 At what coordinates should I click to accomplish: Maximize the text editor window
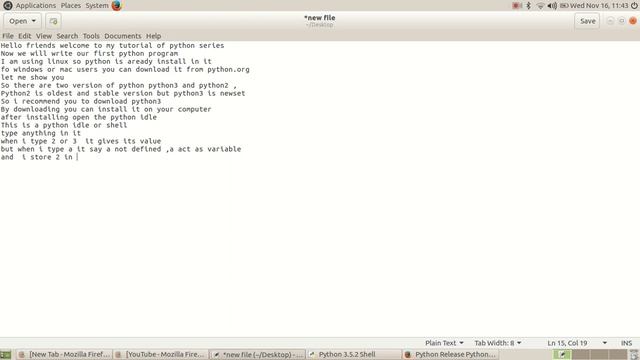coord(622,21)
